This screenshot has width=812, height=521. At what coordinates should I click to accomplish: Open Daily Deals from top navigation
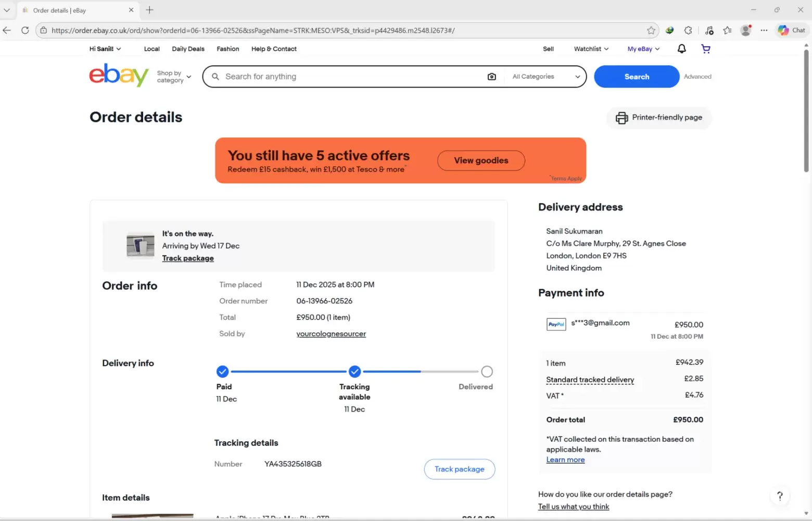[x=188, y=49]
